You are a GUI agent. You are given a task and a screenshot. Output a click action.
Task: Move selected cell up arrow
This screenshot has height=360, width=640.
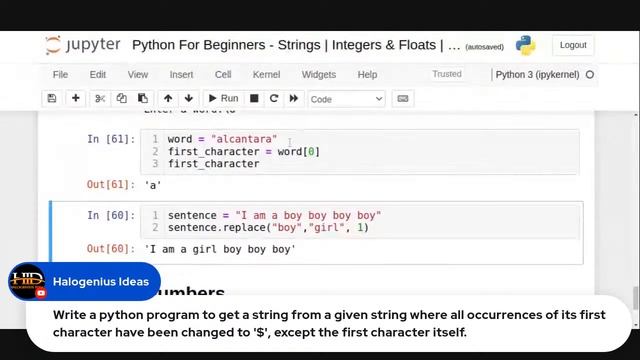tap(168, 98)
